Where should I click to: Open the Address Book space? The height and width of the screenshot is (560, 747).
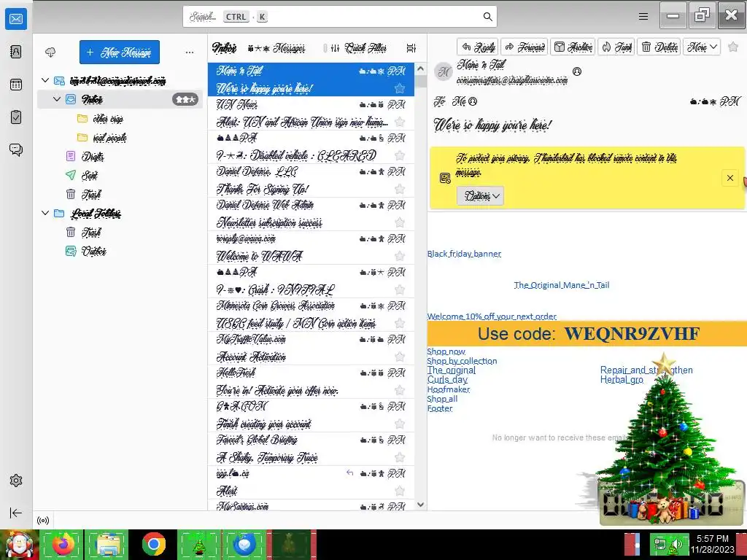pyautogui.click(x=16, y=52)
